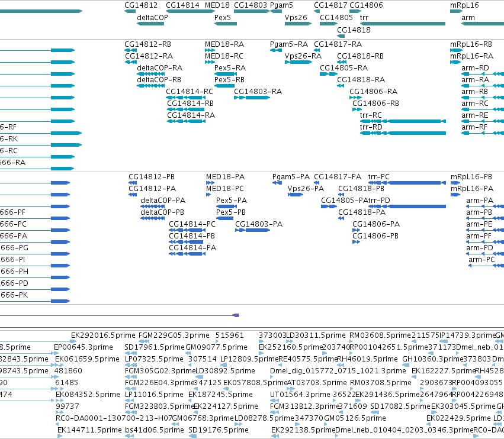This screenshot has width=504, height=439.
Task: Select the CG14805-PA protein label
Action: click(344, 201)
